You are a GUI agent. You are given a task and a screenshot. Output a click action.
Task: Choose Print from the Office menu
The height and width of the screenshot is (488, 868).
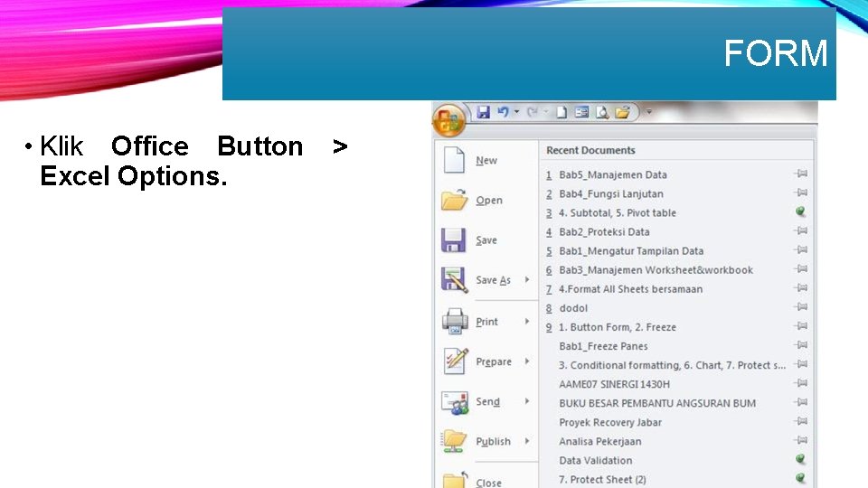pyautogui.click(x=487, y=322)
